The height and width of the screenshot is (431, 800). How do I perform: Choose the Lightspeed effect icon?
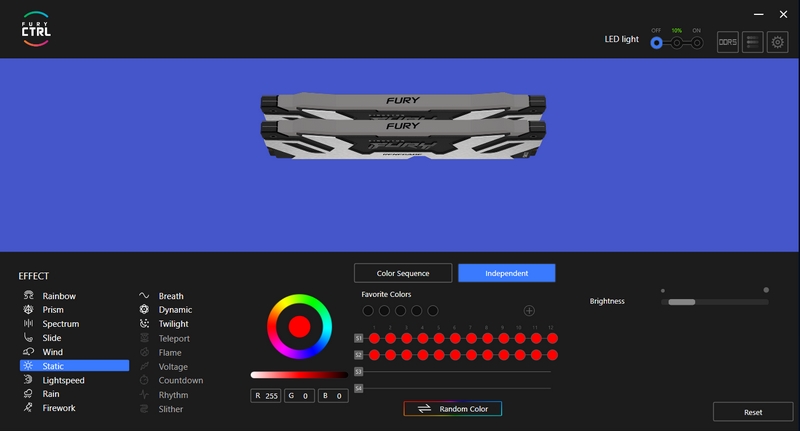pyautogui.click(x=29, y=379)
